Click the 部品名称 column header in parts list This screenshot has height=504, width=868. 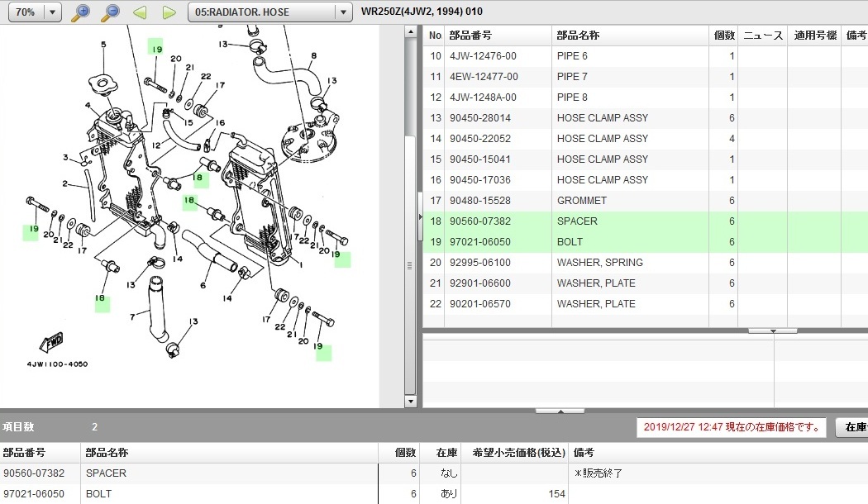pyautogui.click(x=630, y=36)
